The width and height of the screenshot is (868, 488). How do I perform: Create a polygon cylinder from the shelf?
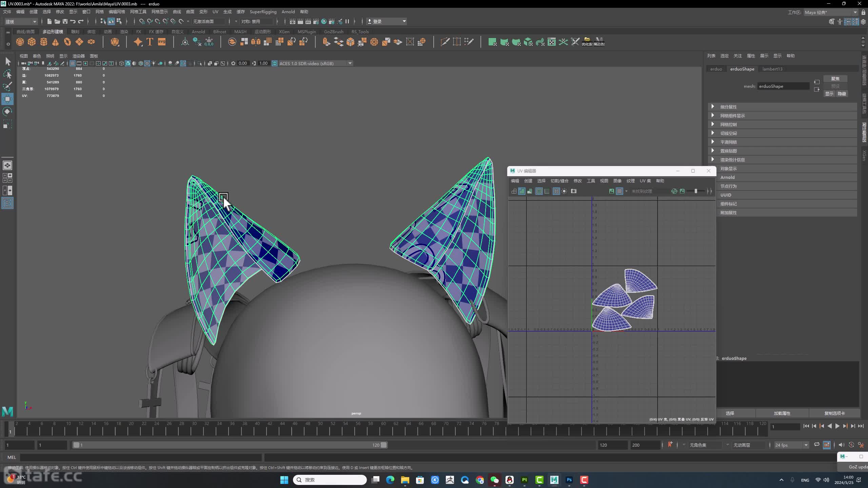click(44, 42)
